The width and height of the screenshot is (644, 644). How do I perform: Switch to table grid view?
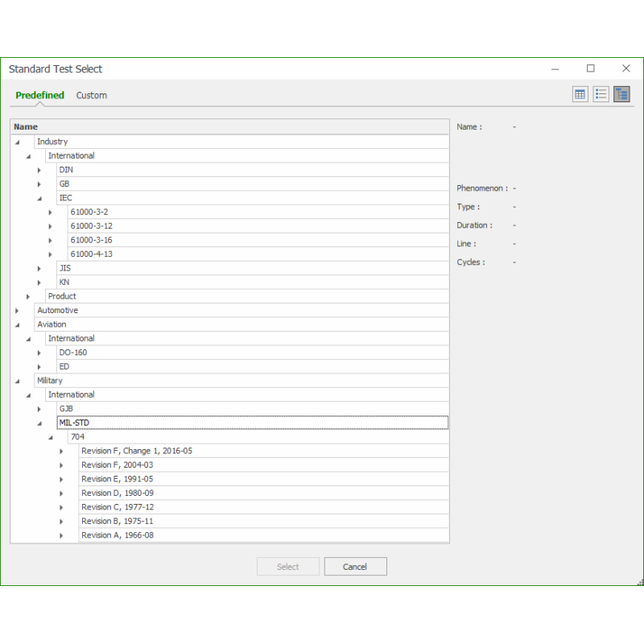(580, 94)
